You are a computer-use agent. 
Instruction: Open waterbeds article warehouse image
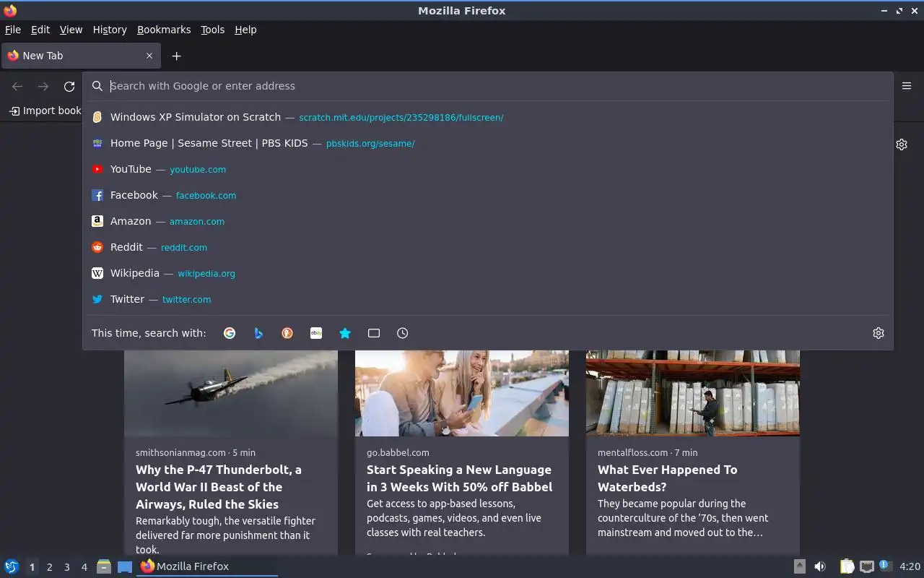pos(693,393)
